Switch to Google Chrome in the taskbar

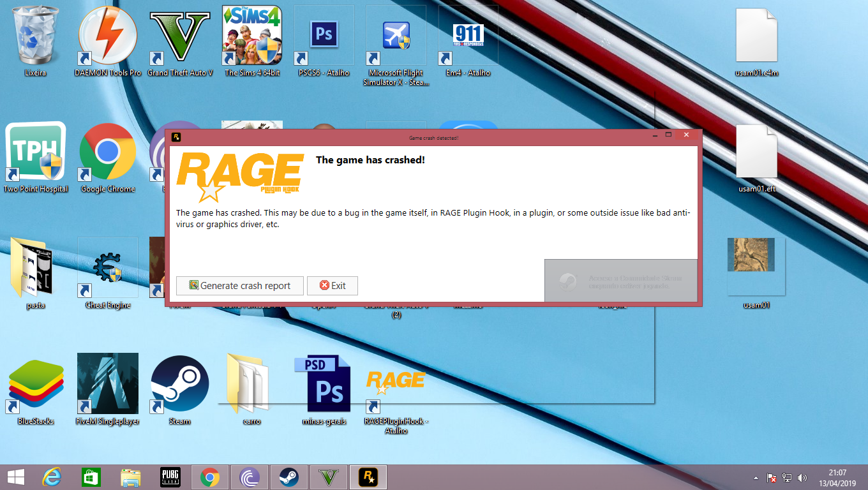(x=210, y=477)
